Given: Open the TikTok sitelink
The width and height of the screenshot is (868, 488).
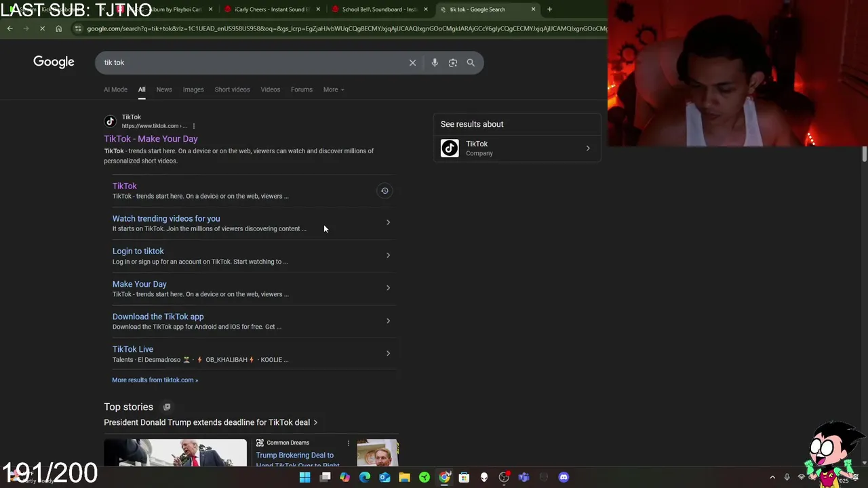Looking at the screenshot, I should [x=125, y=186].
